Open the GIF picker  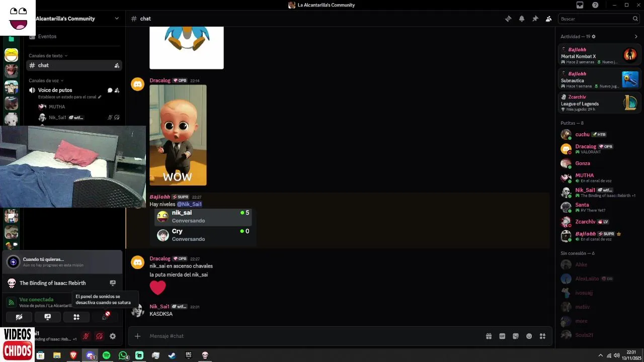click(x=502, y=336)
